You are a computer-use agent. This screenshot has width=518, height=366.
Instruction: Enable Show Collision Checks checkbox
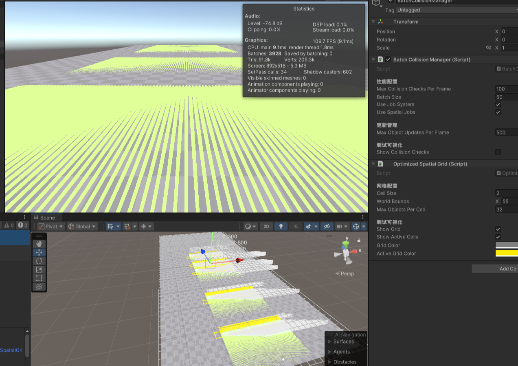point(498,152)
